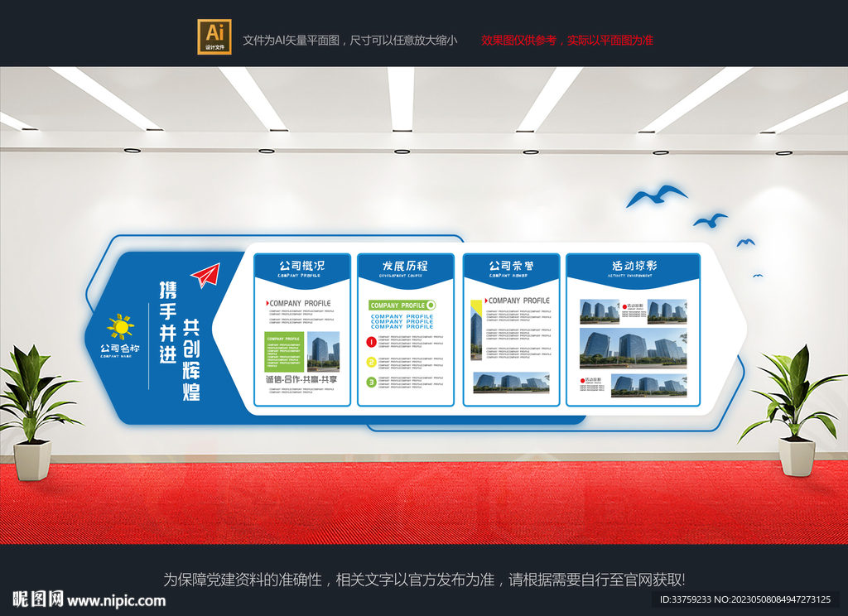The width and height of the screenshot is (848, 616).
Task: Click the lower red-dot 活动掠影 caption
Action: tap(590, 382)
